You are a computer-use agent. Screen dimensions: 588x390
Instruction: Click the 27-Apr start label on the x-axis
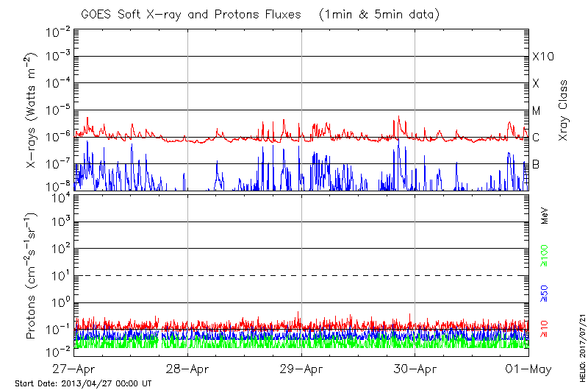tap(74, 368)
